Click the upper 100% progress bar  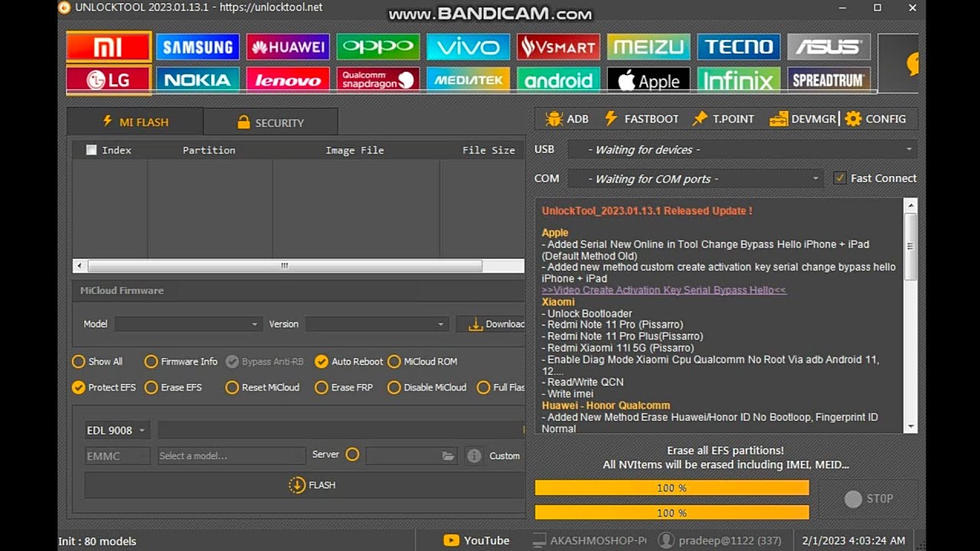tap(671, 488)
